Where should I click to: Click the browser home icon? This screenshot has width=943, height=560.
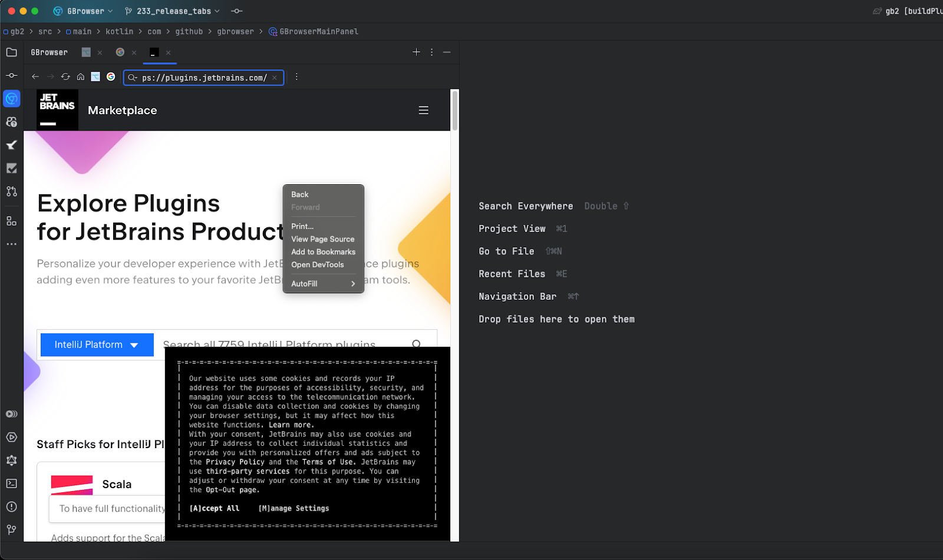point(81,77)
